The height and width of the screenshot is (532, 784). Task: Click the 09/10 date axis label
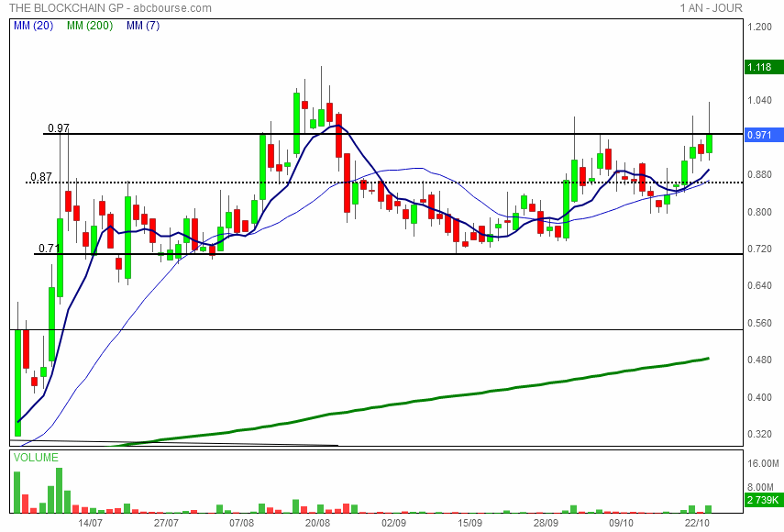(x=621, y=523)
